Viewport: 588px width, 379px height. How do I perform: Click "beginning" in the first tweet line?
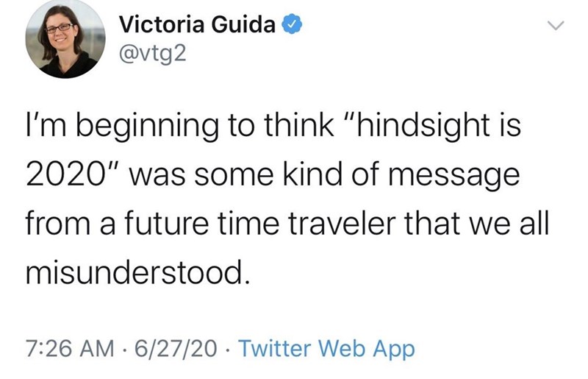click(148, 127)
